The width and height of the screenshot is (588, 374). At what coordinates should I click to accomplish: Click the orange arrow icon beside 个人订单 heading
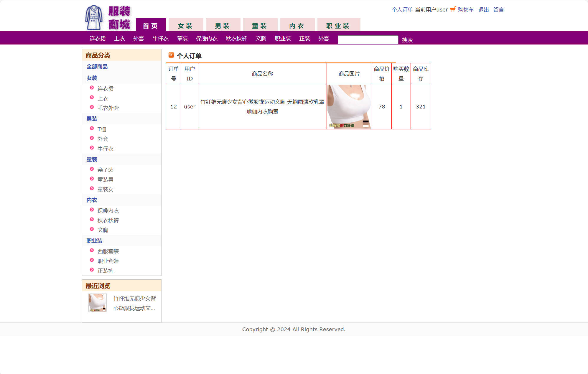(171, 55)
